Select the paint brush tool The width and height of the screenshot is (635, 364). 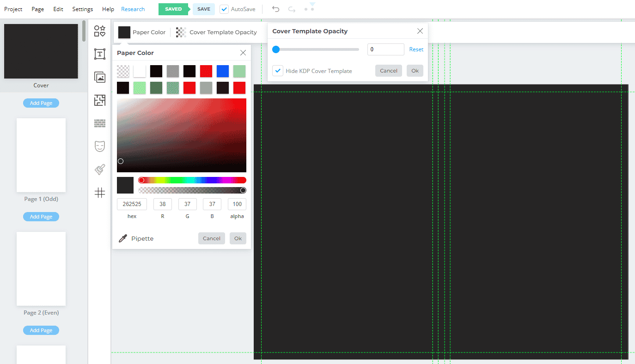click(100, 170)
